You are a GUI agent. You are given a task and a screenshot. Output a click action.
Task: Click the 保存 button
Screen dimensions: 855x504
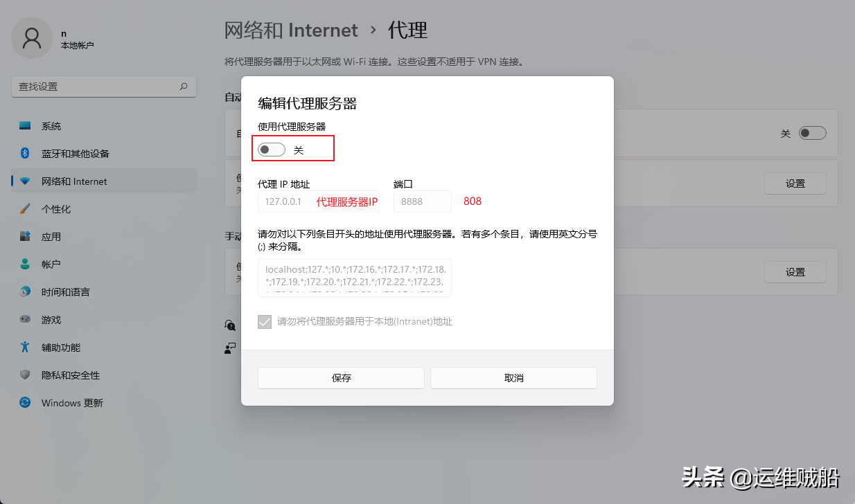341,378
